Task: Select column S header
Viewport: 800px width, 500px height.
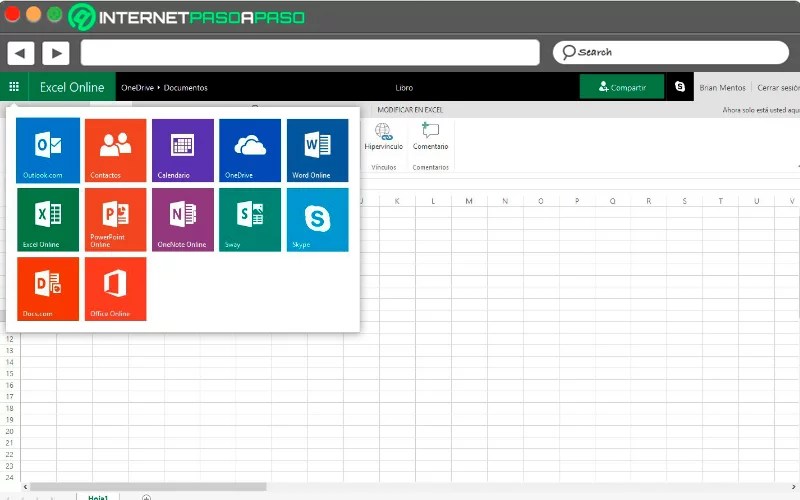Action: pyautogui.click(x=685, y=201)
